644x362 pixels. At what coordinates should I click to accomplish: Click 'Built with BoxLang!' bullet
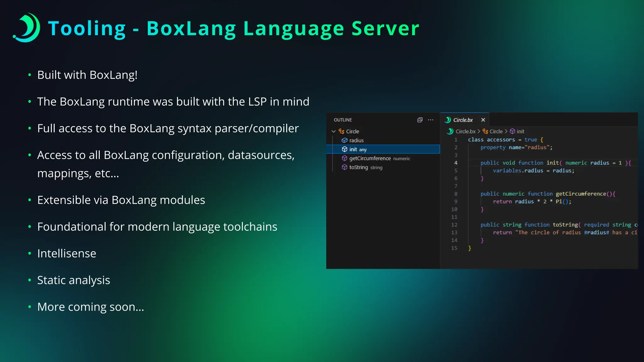coord(87,75)
